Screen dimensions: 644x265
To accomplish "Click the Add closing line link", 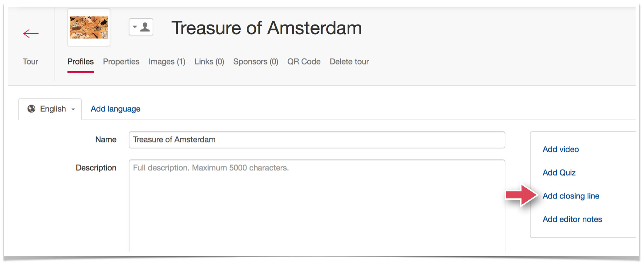I will click(571, 196).
